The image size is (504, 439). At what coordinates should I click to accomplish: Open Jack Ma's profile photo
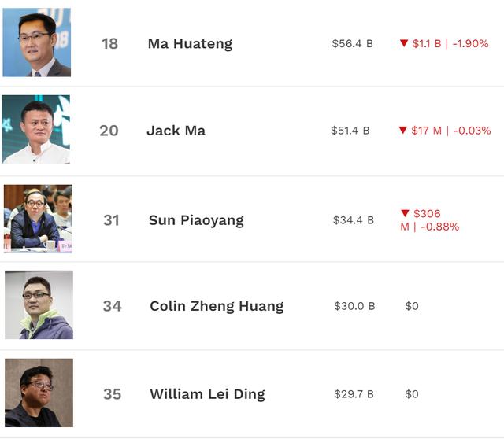35,129
